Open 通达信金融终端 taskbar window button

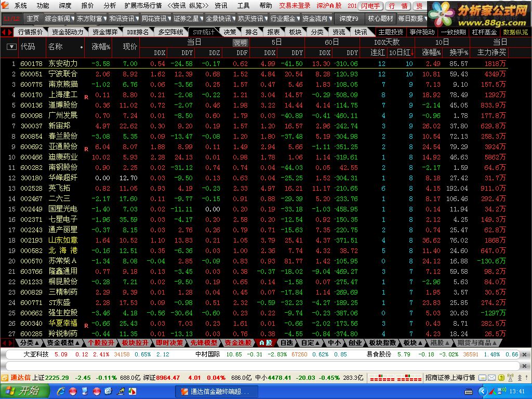tap(217, 392)
